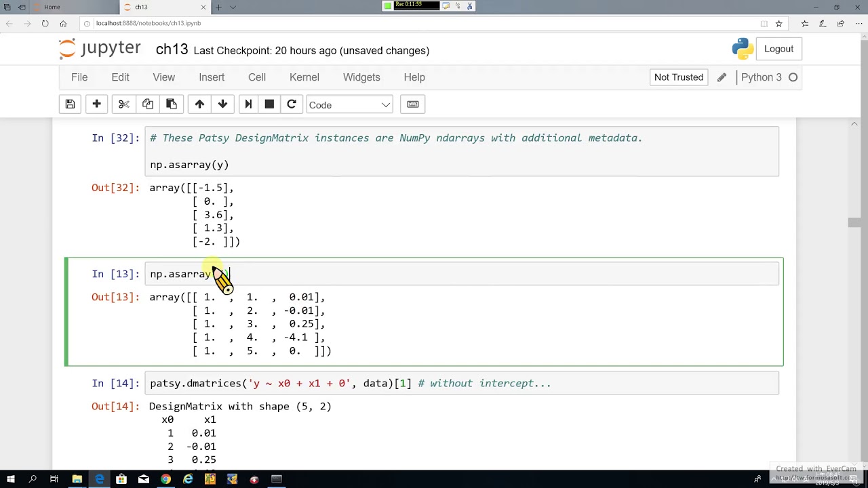The image size is (868, 488).
Task: Click the In [32] code cell with np.asarray(y)
Action: point(461,151)
